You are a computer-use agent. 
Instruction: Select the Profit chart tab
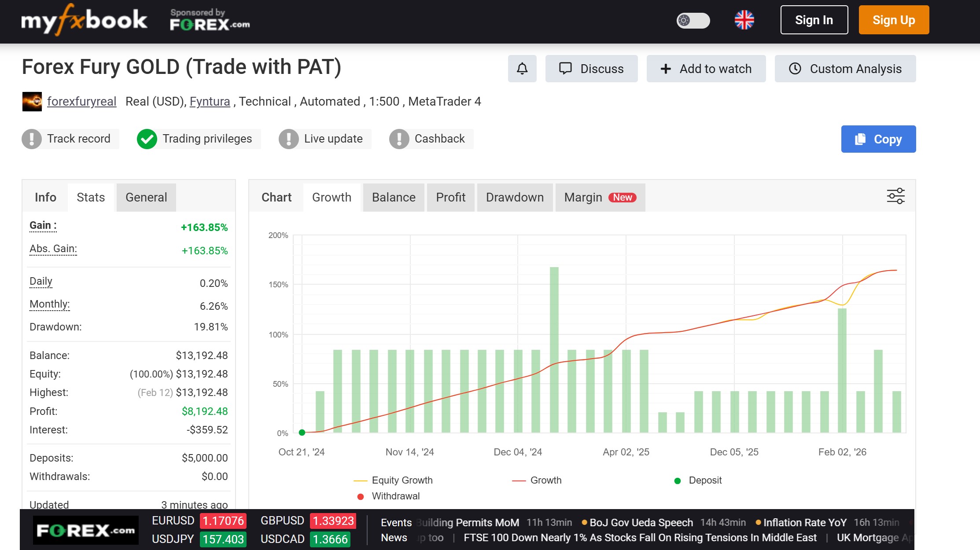450,198
